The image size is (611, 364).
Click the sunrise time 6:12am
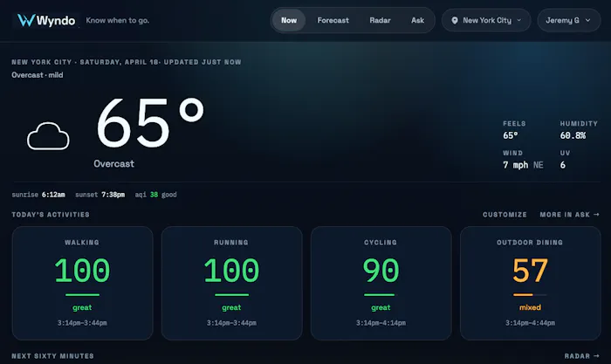pyautogui.click(x=53, y=195)
